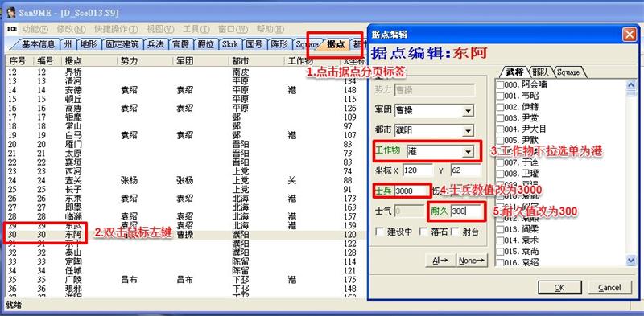Image resolution: width=644 pixels, height=316 pixels.
Task: Open the 快捷操作(T) menu
Action: pyautogui.click(x=116, y=30)
